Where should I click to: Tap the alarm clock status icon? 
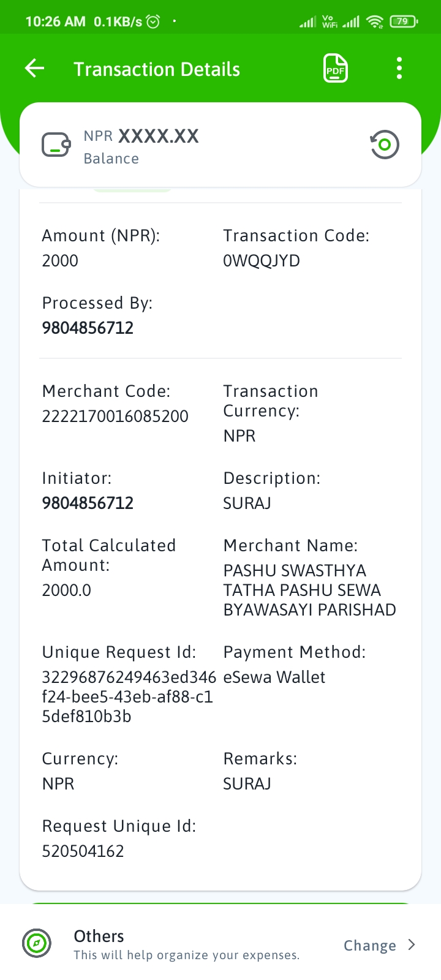[154, 22]
